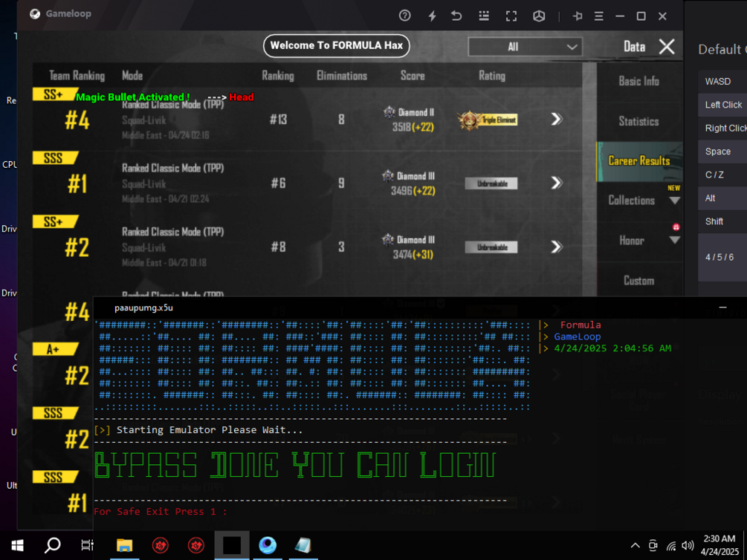This screenshot has height=560, width=747.
Task: Click the second red gear taskbar icon
Action: (x=195, y=545)
